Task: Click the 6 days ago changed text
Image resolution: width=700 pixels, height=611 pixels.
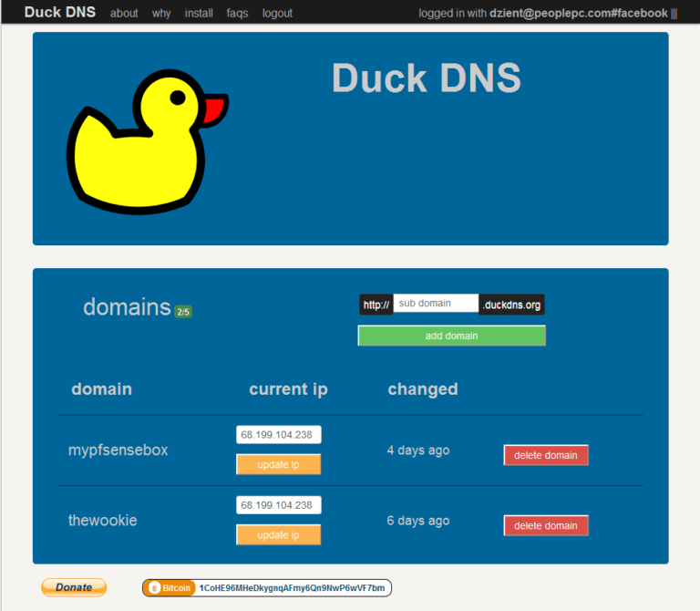Action: [418, 521]
